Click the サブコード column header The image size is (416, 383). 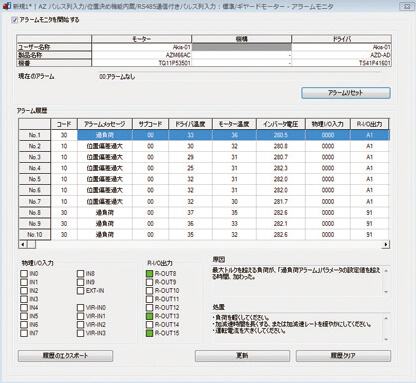150,124
